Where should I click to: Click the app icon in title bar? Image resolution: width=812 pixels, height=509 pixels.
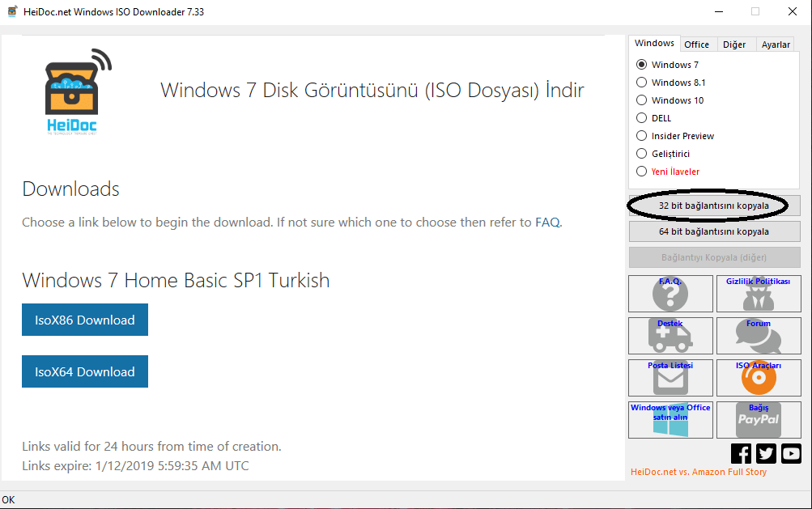pos(12,11)
